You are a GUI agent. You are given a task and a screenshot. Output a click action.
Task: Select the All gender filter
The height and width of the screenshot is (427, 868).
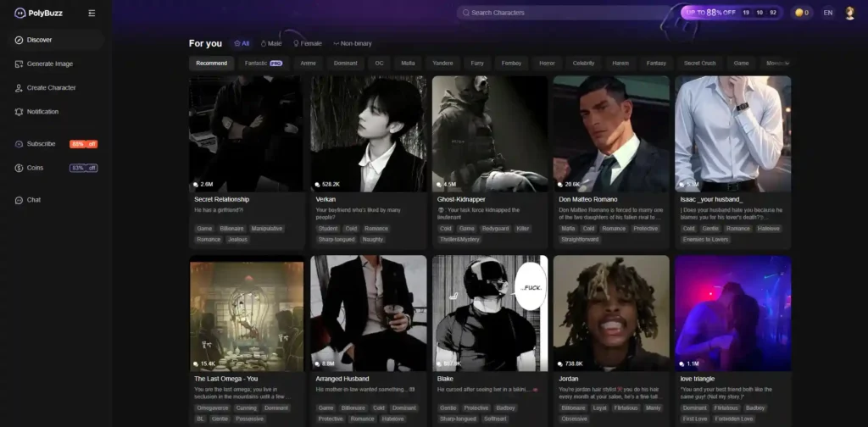[x=242, y=43]
